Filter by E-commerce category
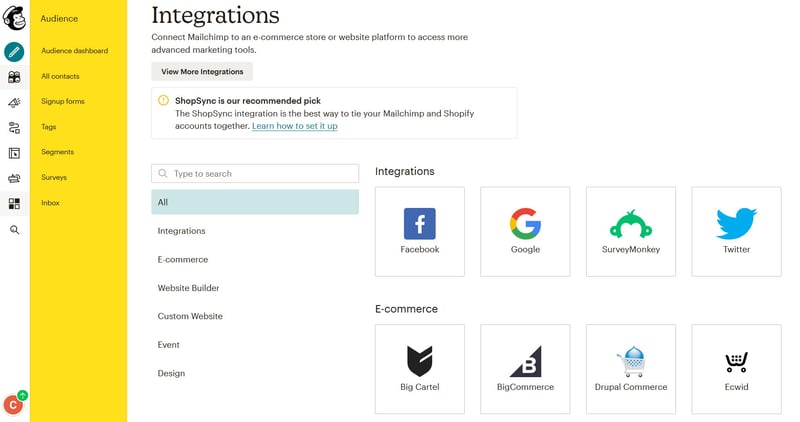 click(183, 259)
